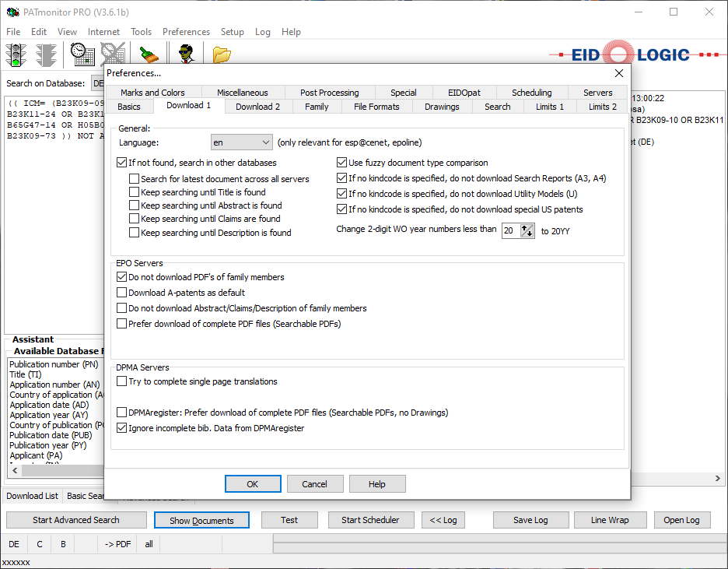Switch to the Marks and Colors tab
The image size is (728, 569).
click(x=152, y=93)
